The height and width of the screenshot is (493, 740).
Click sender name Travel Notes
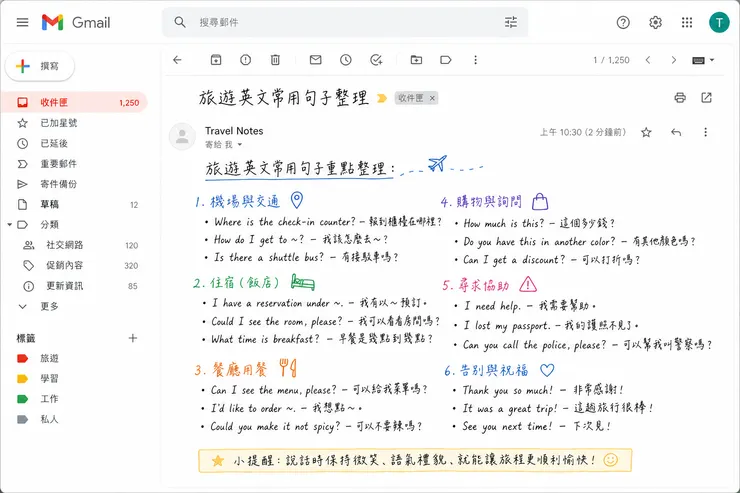(x=234, y=131)
